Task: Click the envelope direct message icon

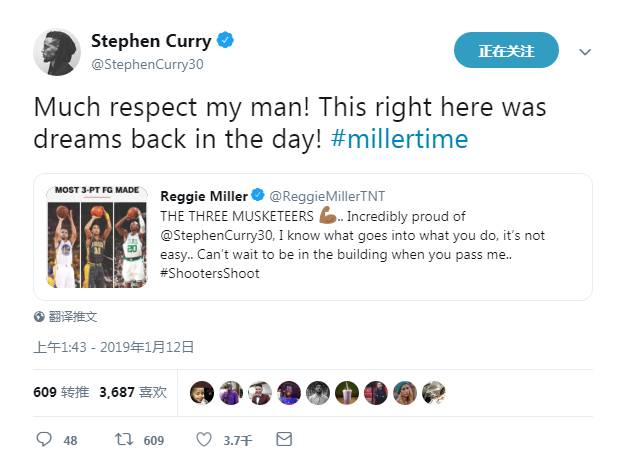Action: click(x=283, y=439)
